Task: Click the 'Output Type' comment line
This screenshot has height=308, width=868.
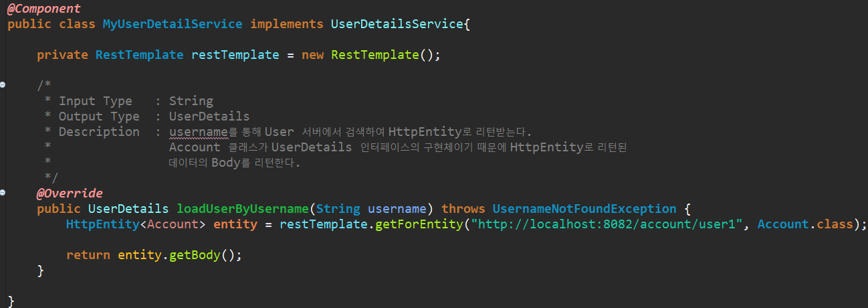Action: coord(147,117)
